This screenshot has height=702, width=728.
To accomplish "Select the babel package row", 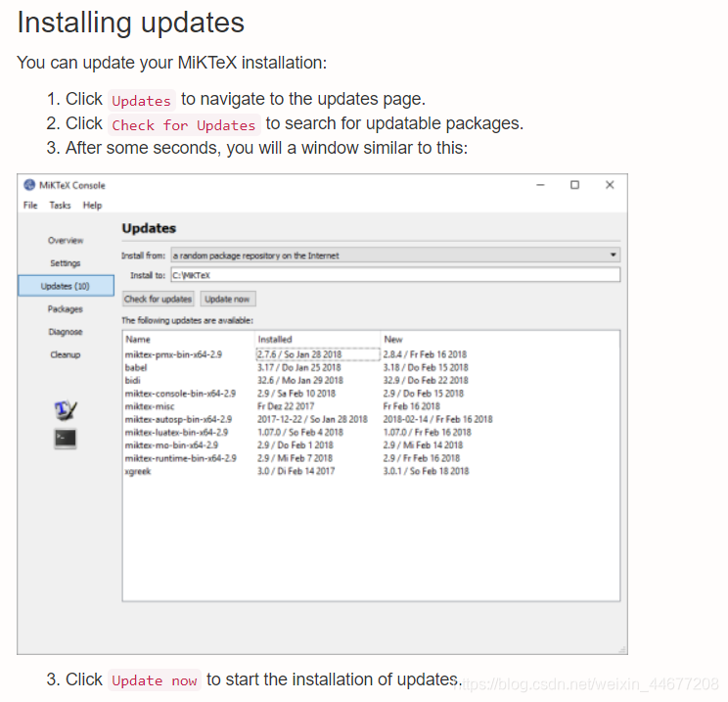I will tap(371, 367).
